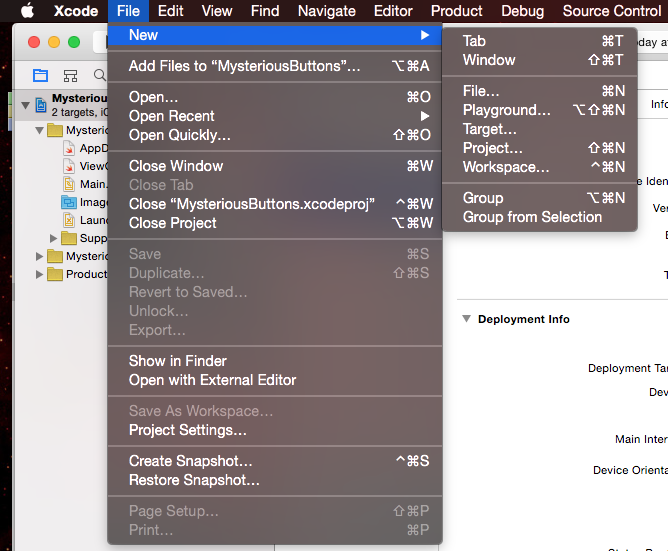This screenshot has height=551, width=668.
Task: Select the View swift file icon
Action: pos(69,166)
